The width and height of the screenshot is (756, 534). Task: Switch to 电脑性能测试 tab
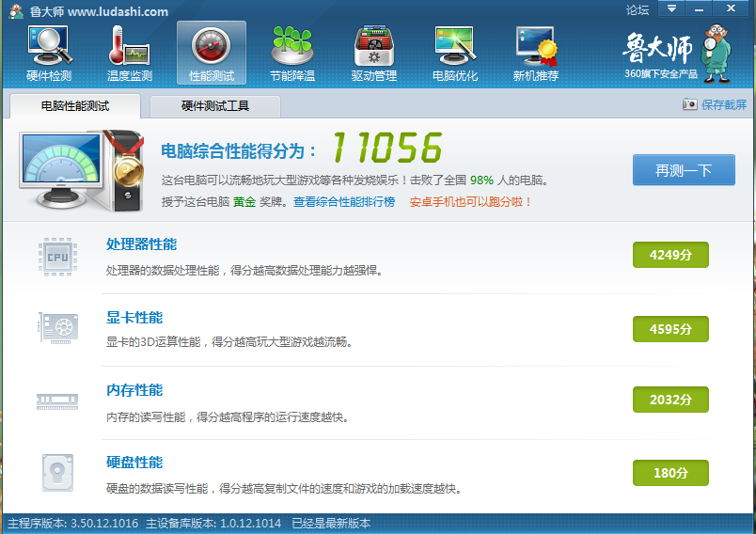coord(75,105)
